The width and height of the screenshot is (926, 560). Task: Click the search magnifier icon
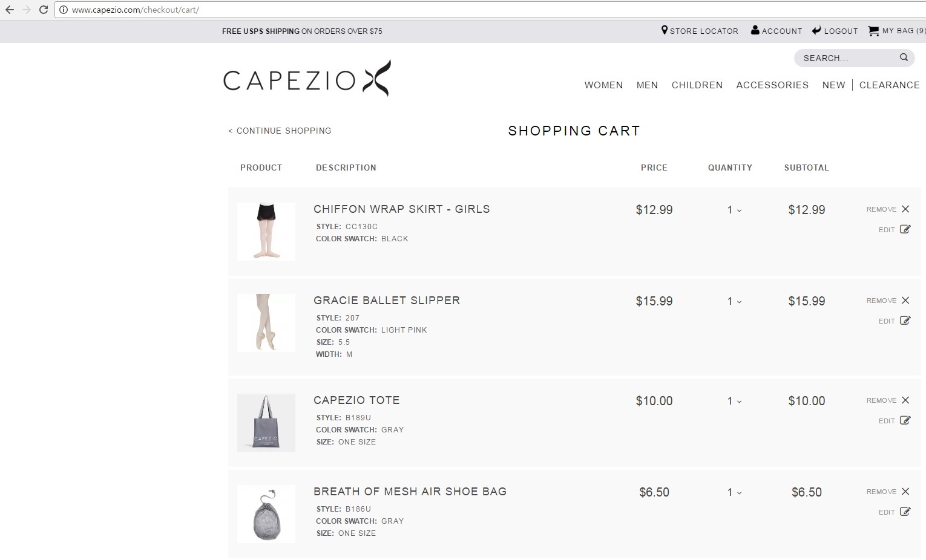pyautogui.click(x=904, y=57)
